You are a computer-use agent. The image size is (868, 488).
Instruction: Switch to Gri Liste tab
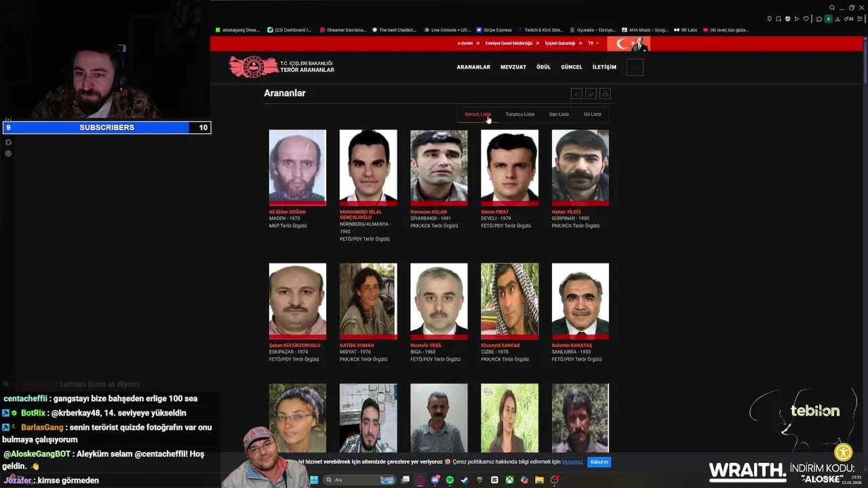592,114
